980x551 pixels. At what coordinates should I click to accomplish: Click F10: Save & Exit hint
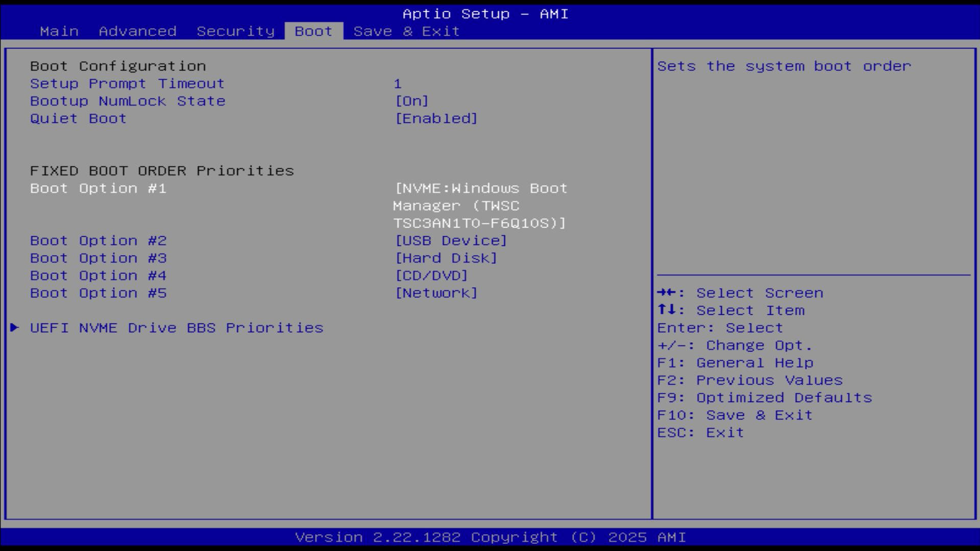[734, 415]
